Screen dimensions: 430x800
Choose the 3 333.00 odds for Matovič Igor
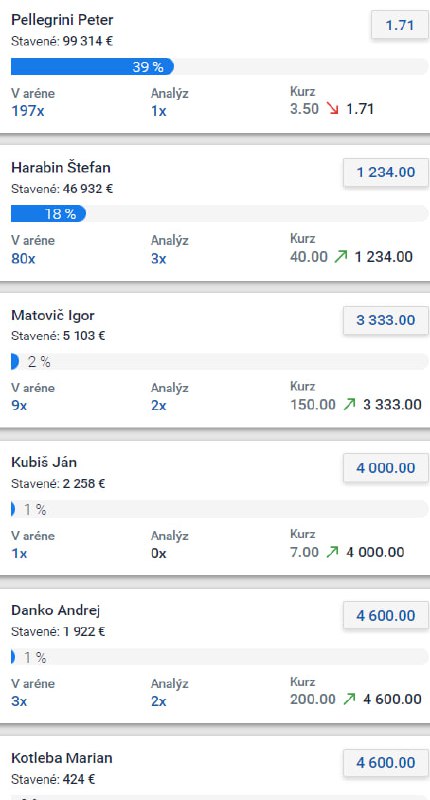[386, 320]
